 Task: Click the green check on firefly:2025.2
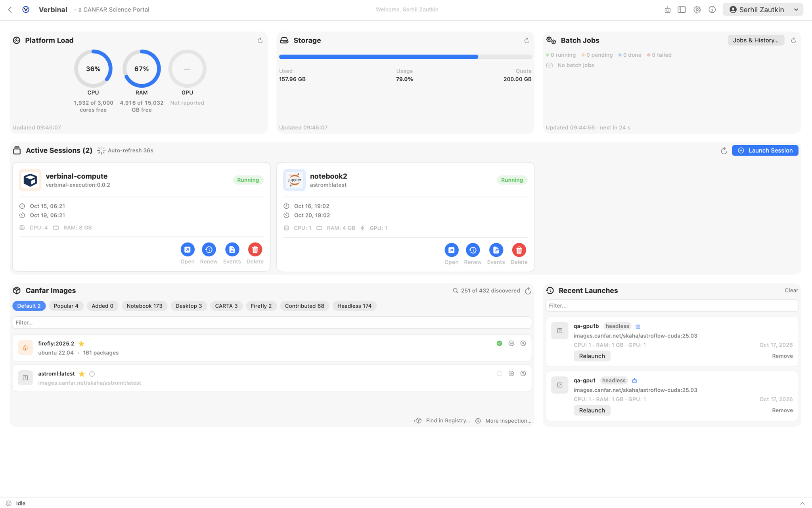499,343
